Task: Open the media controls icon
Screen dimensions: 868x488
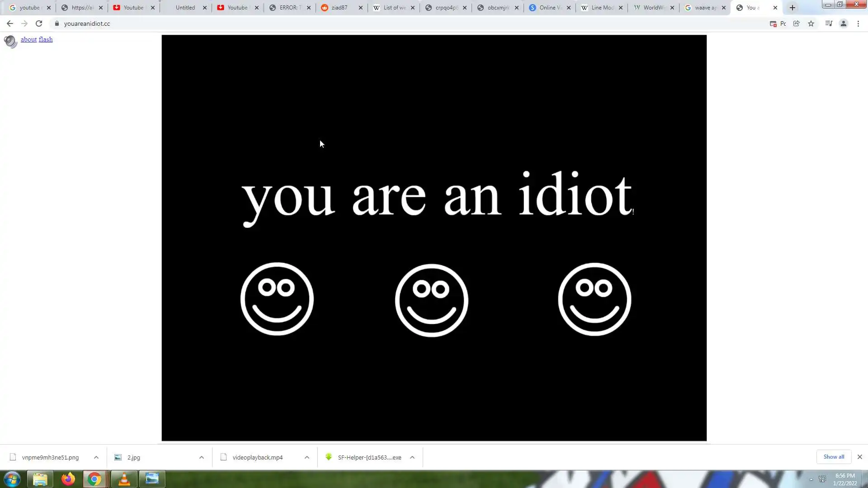Action: tap(829, 23)
